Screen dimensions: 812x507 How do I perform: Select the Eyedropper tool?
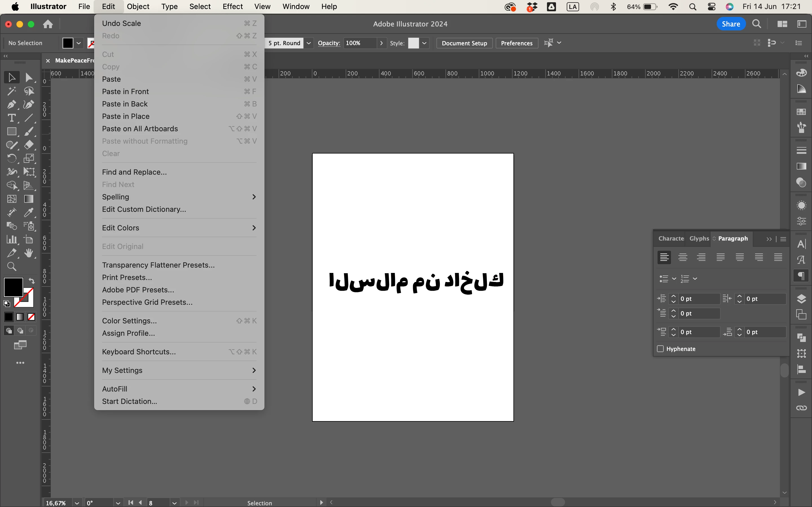tap(29, 213)
